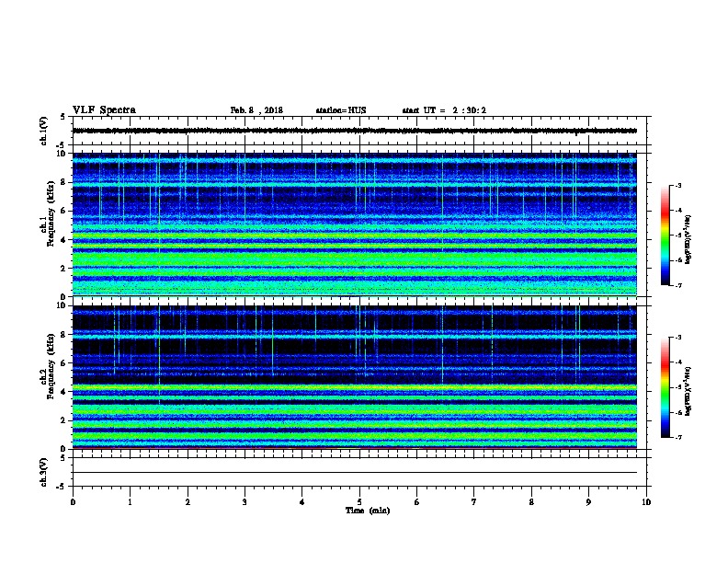The image size is (728, 563).
Task: Click the log(PSD) label beside the lower colorbar
Action: coord(688,391)
